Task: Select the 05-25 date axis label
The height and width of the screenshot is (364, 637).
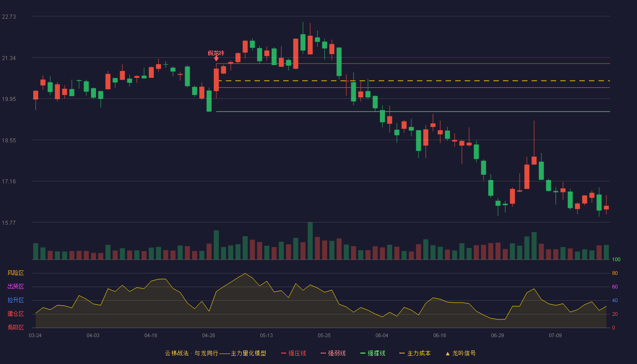Action: pos(324,335)
